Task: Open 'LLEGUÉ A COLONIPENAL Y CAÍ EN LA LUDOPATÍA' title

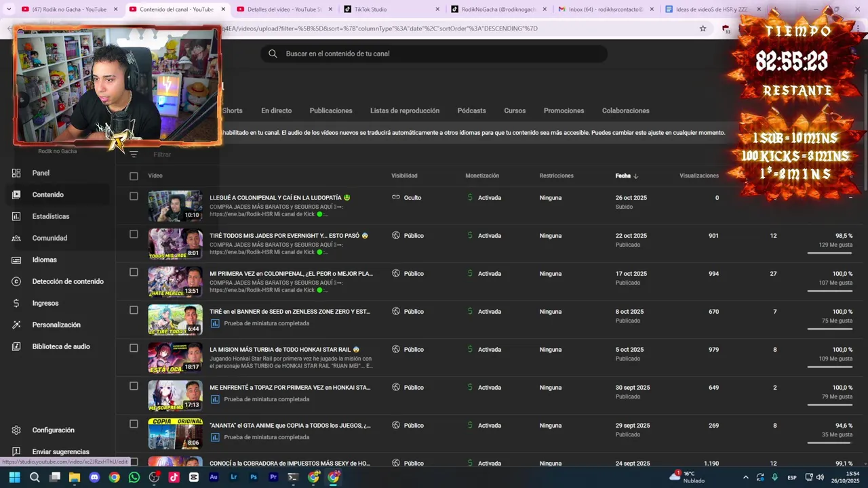Action: (279, 198)
